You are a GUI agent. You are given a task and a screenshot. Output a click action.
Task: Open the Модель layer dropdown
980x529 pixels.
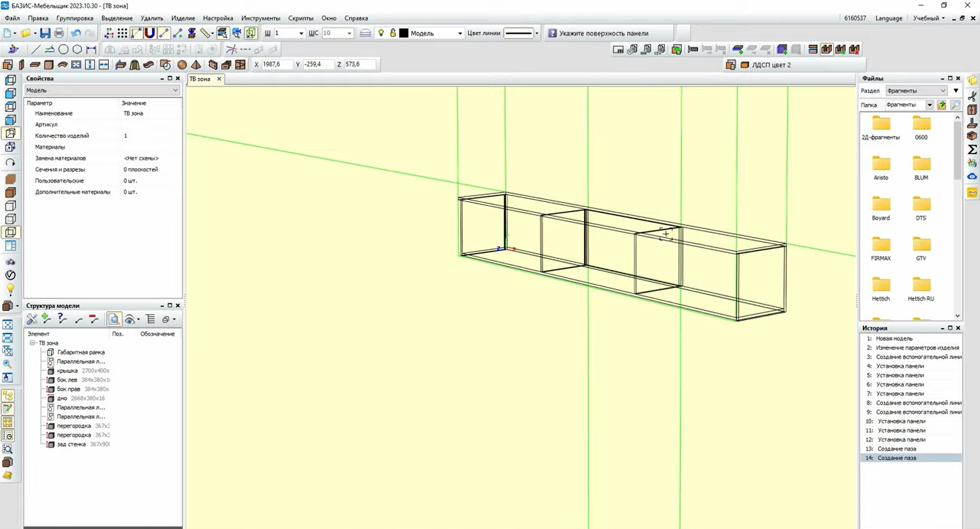(x=460, y=33)
